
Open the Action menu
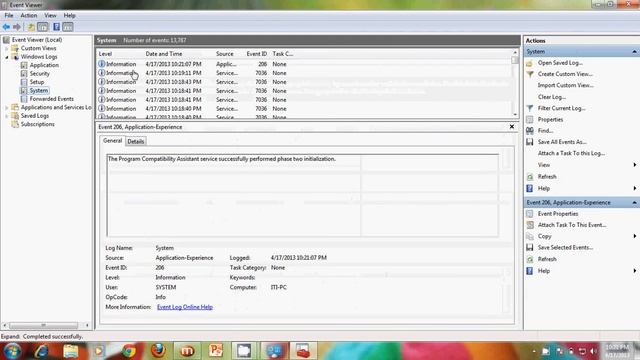pyautogui.click(x=29, y=16)
